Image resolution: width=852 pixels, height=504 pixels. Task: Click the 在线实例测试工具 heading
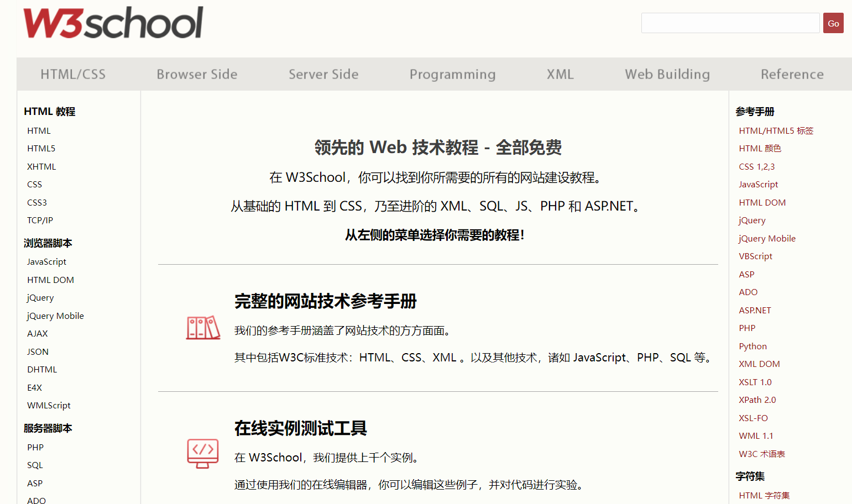(x=300, y=428)
